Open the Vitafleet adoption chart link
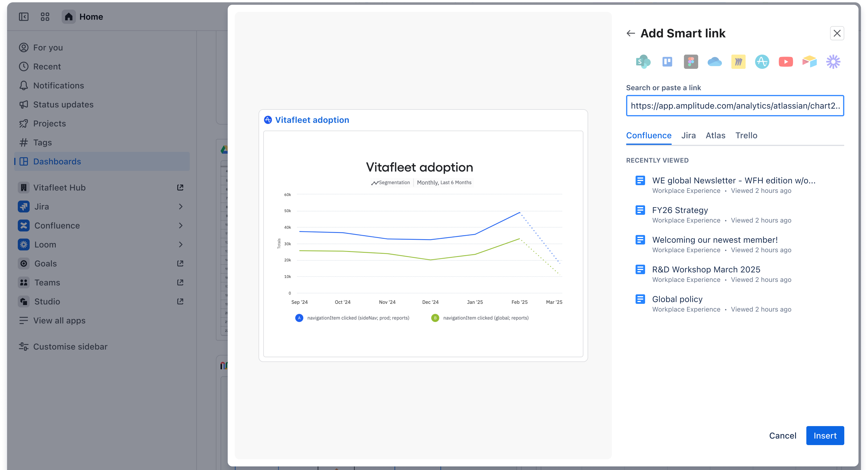 [x=312, y=120]
